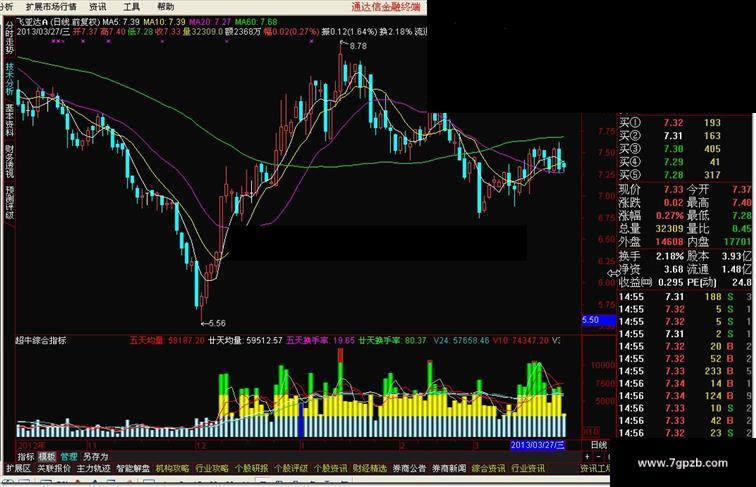The width and height of the screenshot is (756, 487).
Task: Select the 券商公告 bottom tab
Action: pyautogui.click(x=409, y=468)
